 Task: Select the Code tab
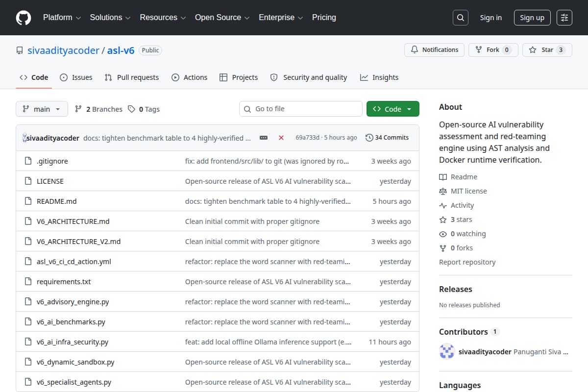tap(34, 77)
